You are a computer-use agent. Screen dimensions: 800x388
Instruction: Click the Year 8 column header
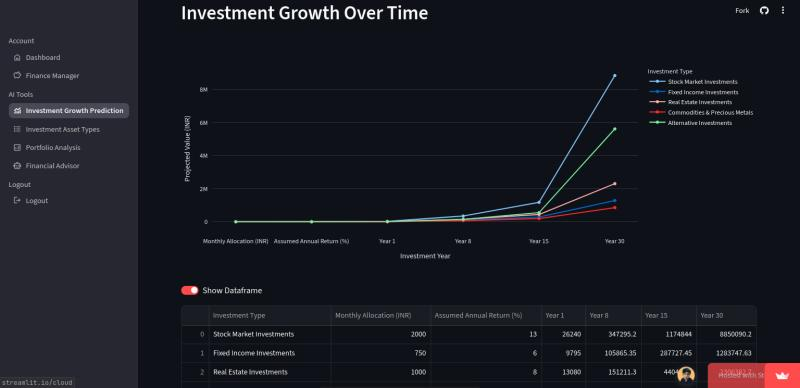(x=613, y=316)
